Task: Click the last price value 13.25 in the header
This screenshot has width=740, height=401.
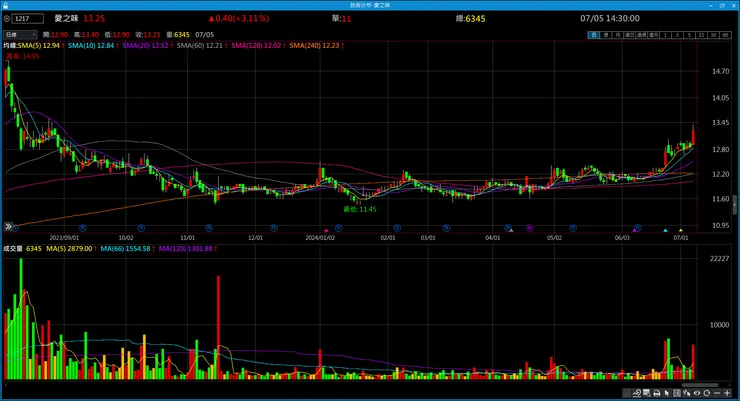Action: point(94,18)
